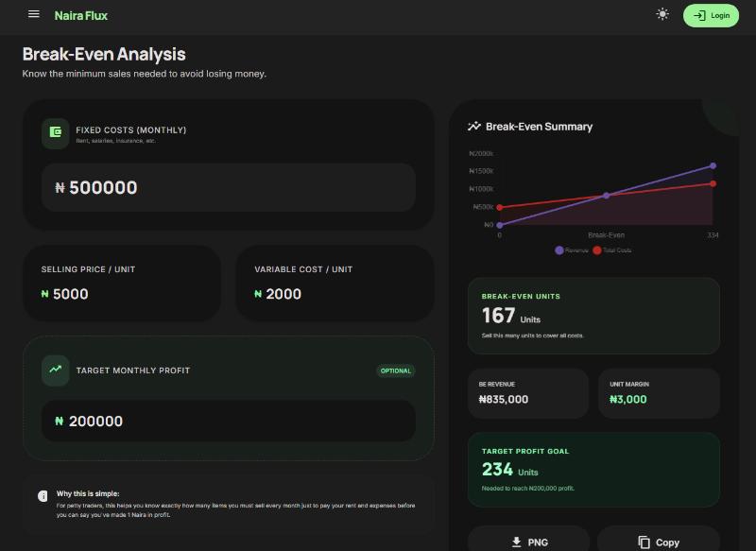Click the Copy clipboard icon
756x551 pixels.
(644, 542)
